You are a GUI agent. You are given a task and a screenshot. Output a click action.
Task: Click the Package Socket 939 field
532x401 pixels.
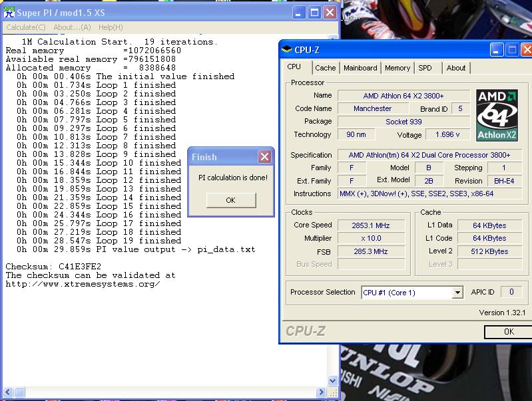[x=403, y=122]
